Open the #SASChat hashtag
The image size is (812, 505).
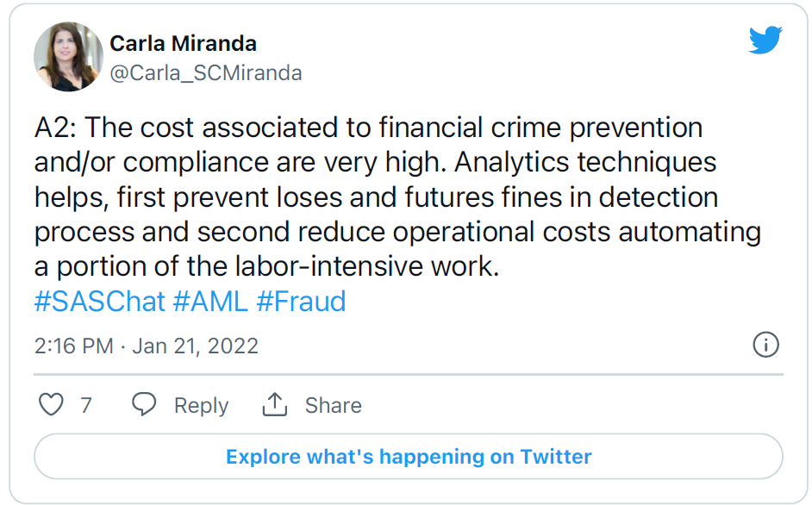(99, 302)
